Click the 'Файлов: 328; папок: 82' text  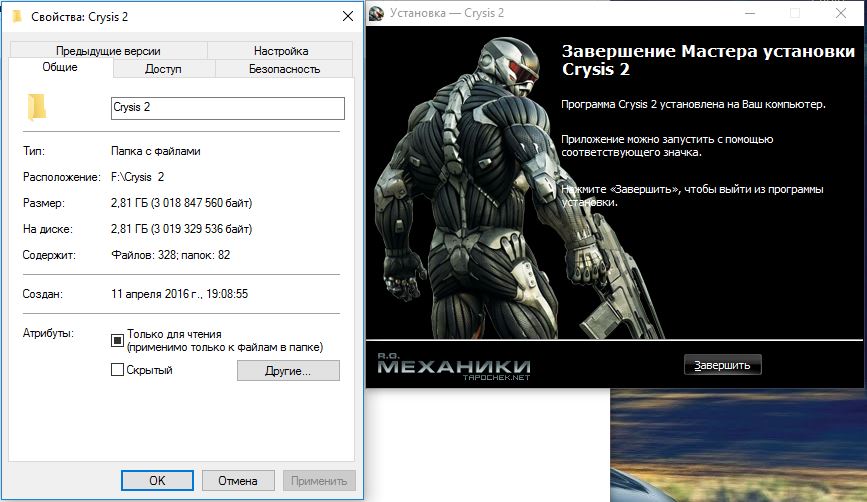[x=170, y=255]
